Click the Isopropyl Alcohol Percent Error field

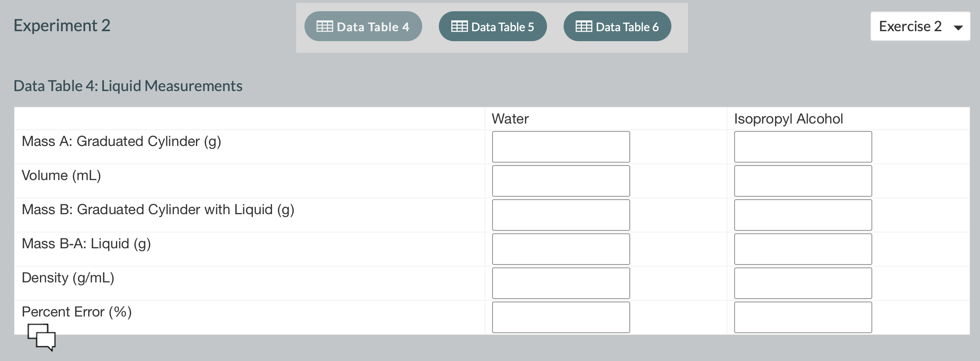point(803,317)
